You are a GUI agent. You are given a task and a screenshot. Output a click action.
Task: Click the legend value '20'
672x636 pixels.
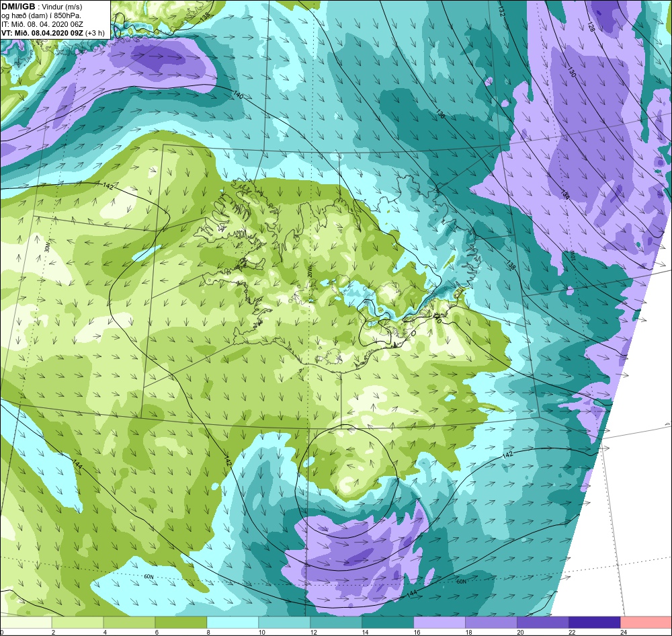(520, 632)
